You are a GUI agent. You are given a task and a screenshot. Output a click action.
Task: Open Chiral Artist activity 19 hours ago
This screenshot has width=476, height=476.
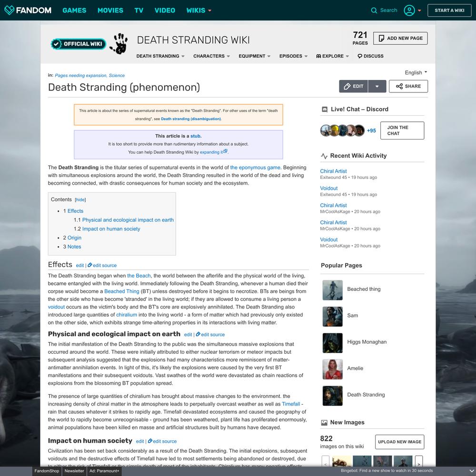pos(333,171)
